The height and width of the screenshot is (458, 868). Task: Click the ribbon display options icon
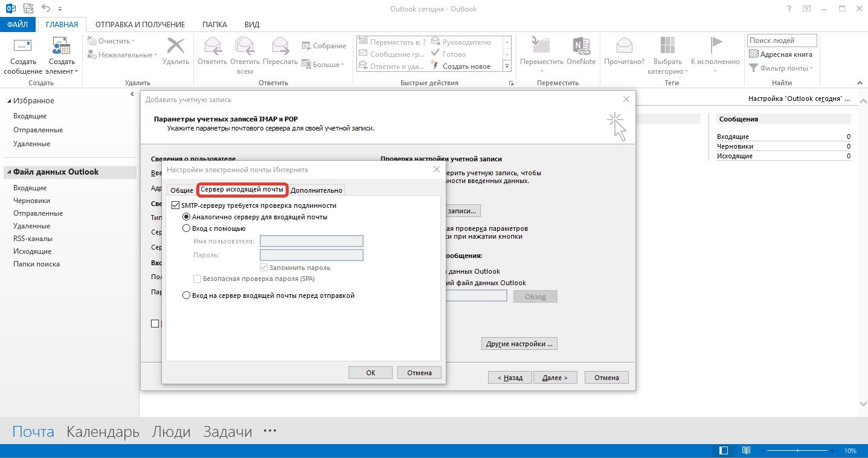[806, 9]
